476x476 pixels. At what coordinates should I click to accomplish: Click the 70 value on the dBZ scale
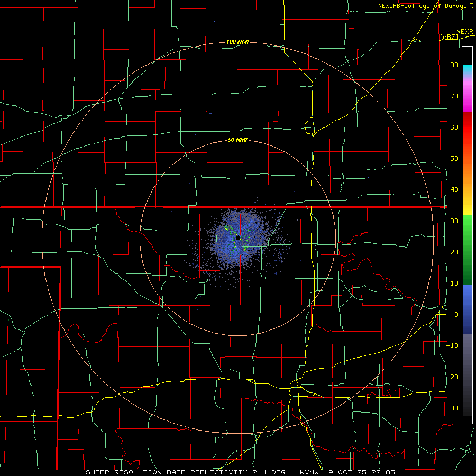pyautogui.click(x=454, y=96)
